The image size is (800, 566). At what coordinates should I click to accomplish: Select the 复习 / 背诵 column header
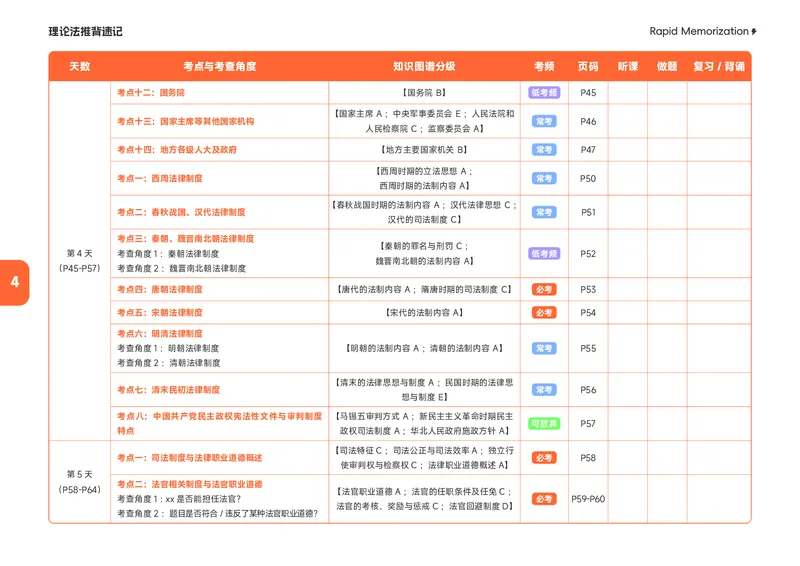(719, 66)
